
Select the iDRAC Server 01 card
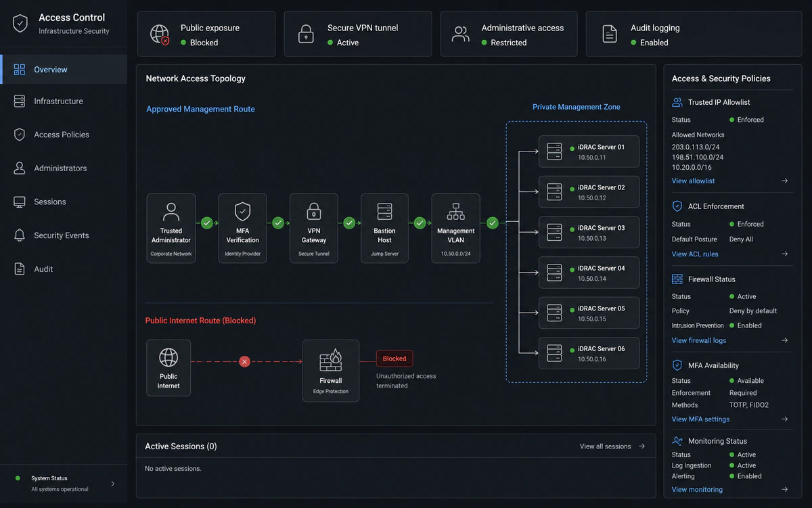pos(589,152)
